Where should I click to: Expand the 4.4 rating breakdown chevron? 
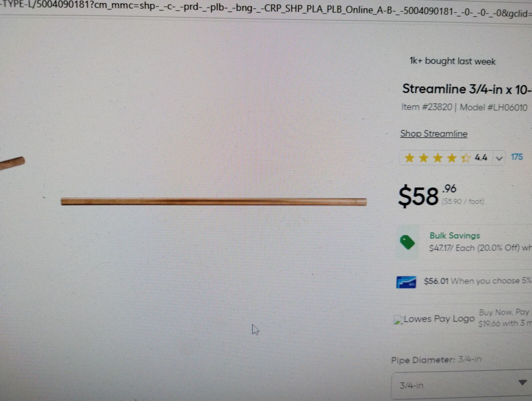[499, 158]
